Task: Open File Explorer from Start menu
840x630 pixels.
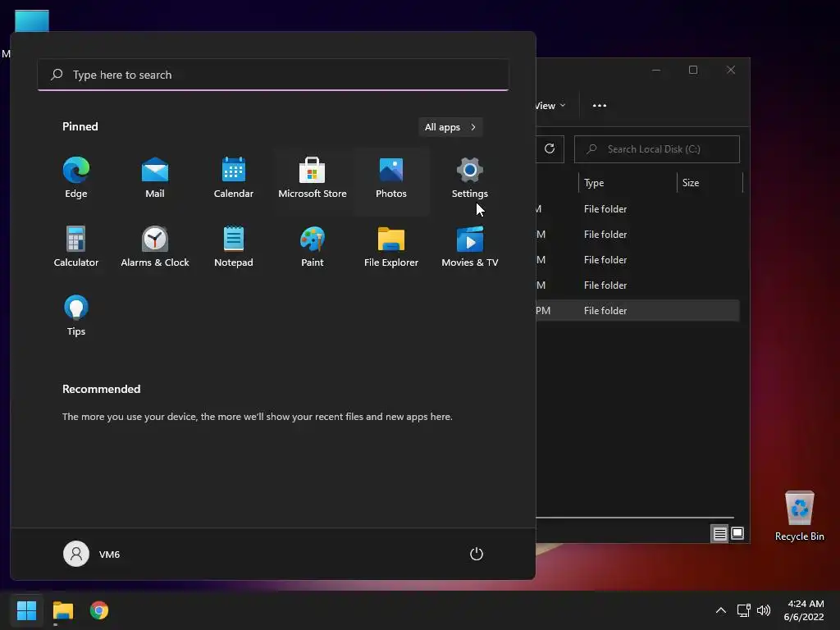Action: [x=391, y=247]
